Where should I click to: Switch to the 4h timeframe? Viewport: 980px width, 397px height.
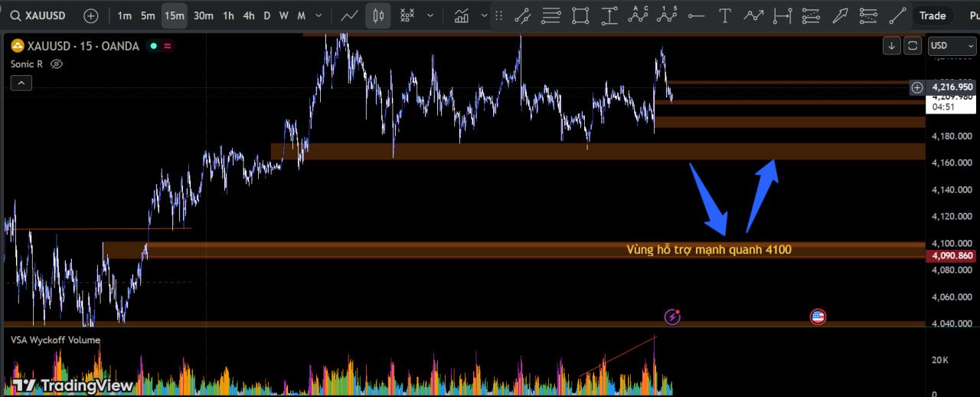coord(248,15)
